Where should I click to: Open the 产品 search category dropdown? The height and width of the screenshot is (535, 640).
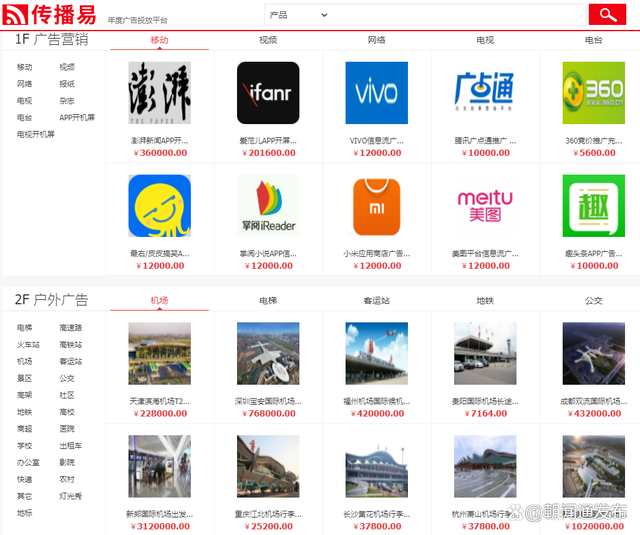(x=298, y=15)
